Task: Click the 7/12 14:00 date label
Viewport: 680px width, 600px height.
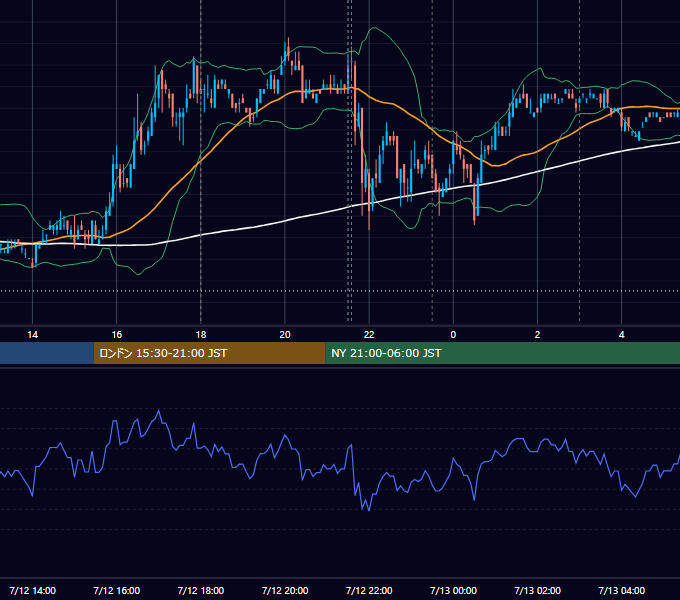Action: pos(33,590)
